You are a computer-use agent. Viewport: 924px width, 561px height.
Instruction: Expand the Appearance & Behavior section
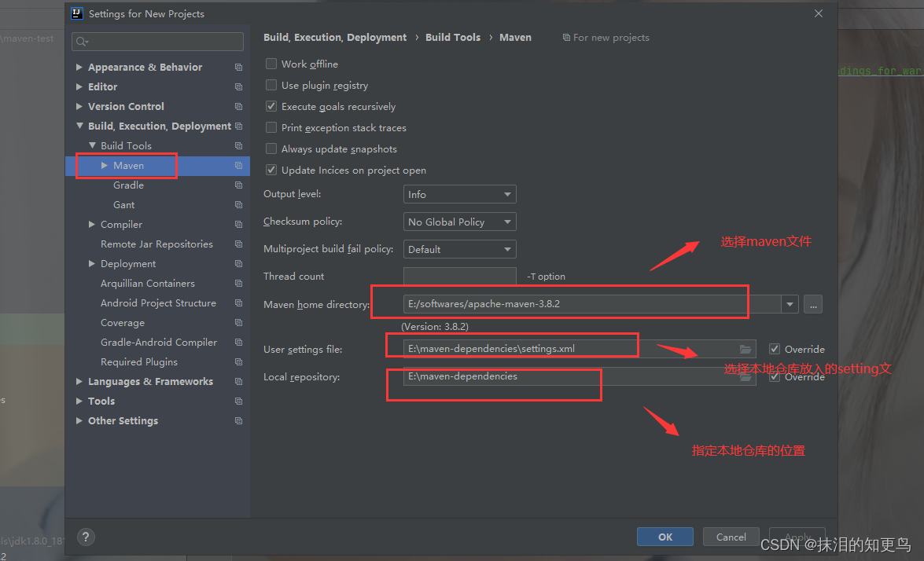(x=79, y=67)
